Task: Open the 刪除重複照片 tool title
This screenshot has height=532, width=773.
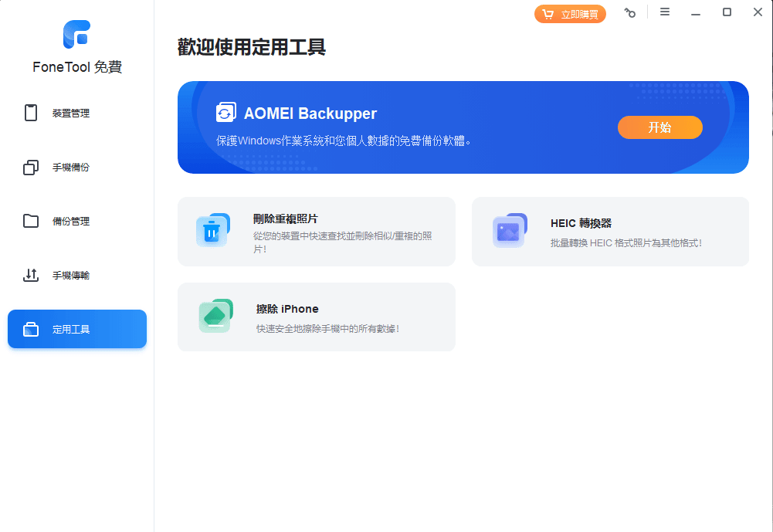Action: click(286, 219)
